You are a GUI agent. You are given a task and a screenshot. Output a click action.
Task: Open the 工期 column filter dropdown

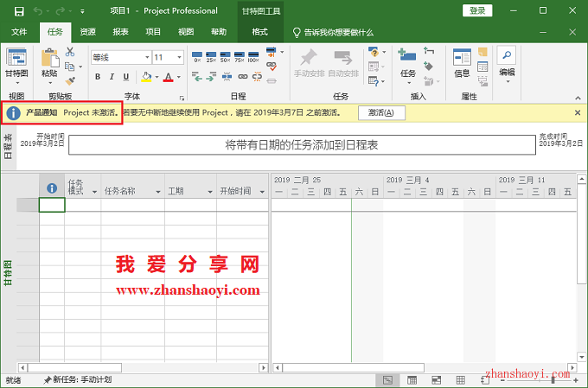click(210, 192)
